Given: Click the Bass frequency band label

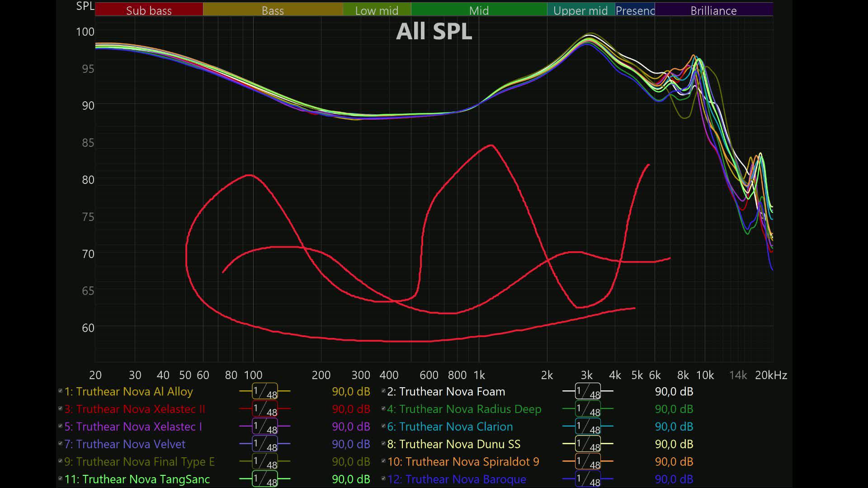Looking at the screenshot, I should pyautogui.click(x=273, y=10).
